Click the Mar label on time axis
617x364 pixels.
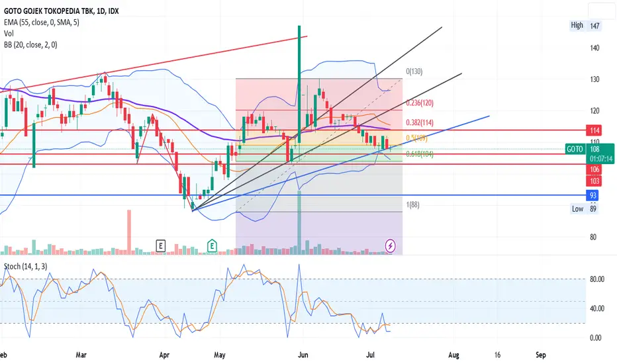click(81, 355)
